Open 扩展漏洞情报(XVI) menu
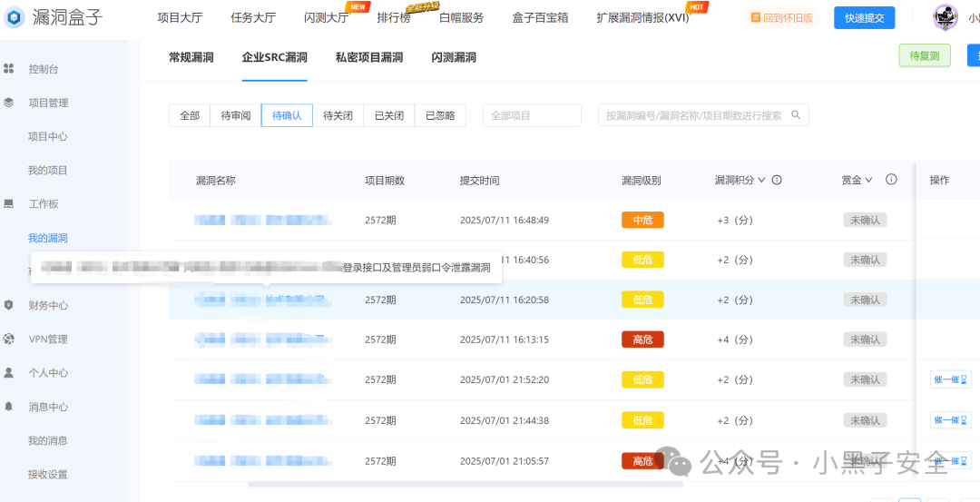 pyautogui.click(x=642, y=17)
